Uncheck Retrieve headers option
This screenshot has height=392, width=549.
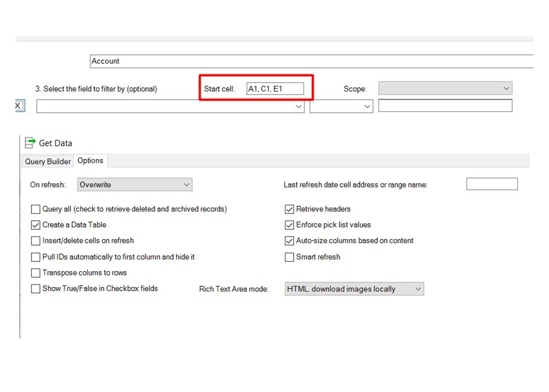tap(289, 209)
